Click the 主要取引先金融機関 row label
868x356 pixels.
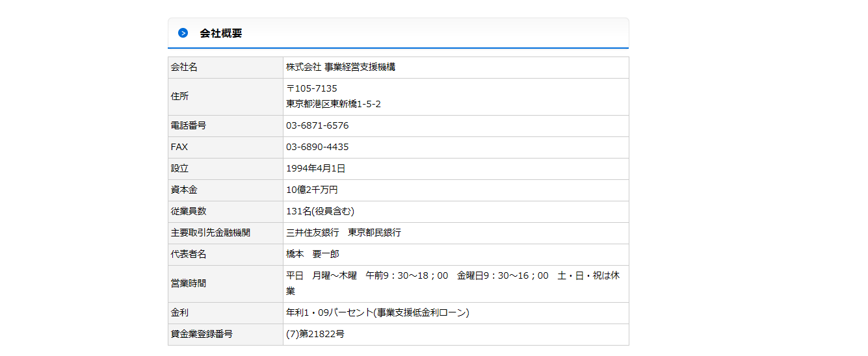pos(210,233)
